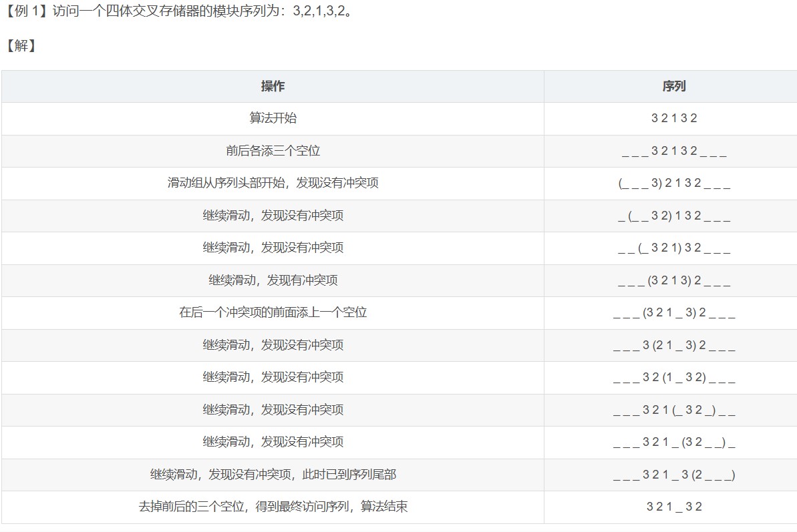Image resolution: width=797 pixels, height=532 pixels.
Task: Click the 此时已到序列尾部 operation cell
Action: click(x=273, y=475)
